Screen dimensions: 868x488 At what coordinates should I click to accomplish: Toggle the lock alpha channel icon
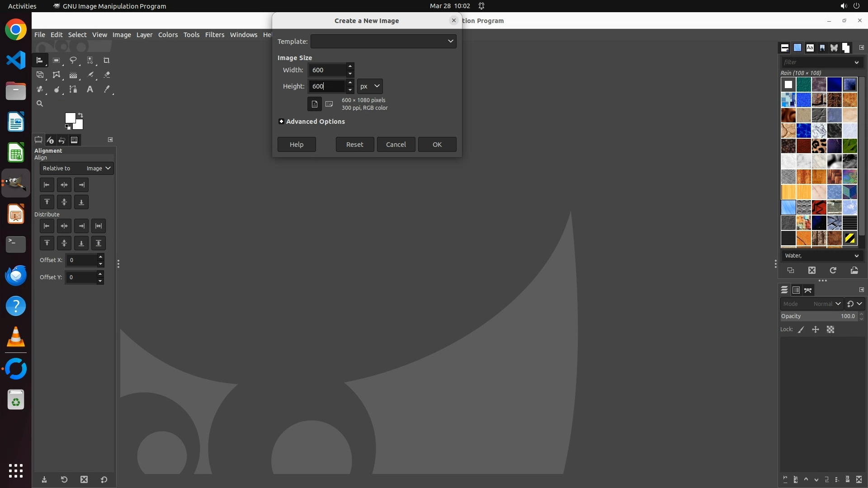pos(830,330)
